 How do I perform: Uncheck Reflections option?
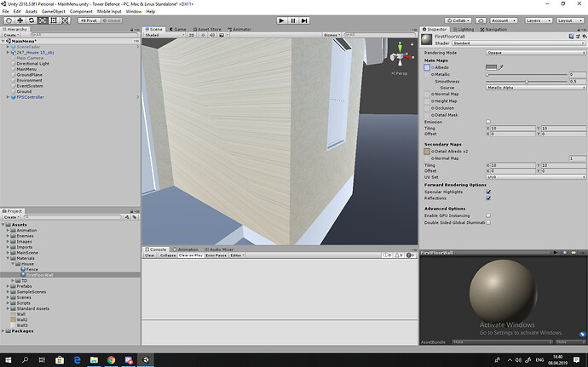point(488,198)
